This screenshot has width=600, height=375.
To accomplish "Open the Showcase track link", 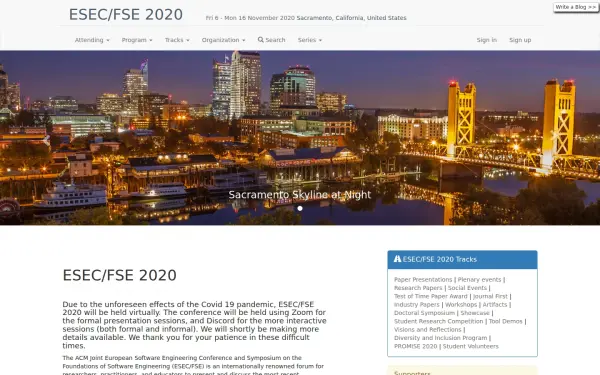I will click(x=475, y=313).
